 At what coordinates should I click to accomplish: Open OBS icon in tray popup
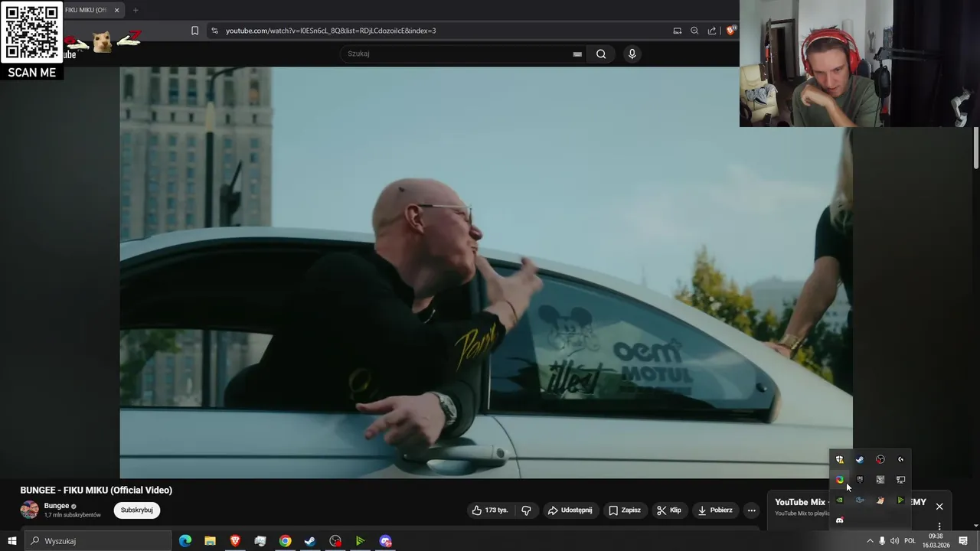click(880, 459)
